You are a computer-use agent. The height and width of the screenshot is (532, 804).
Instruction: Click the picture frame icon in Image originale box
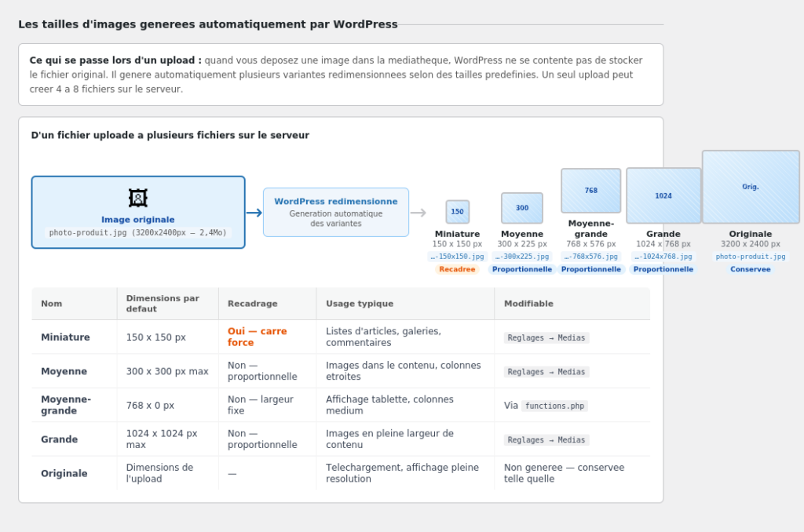[x=138, y=198]
